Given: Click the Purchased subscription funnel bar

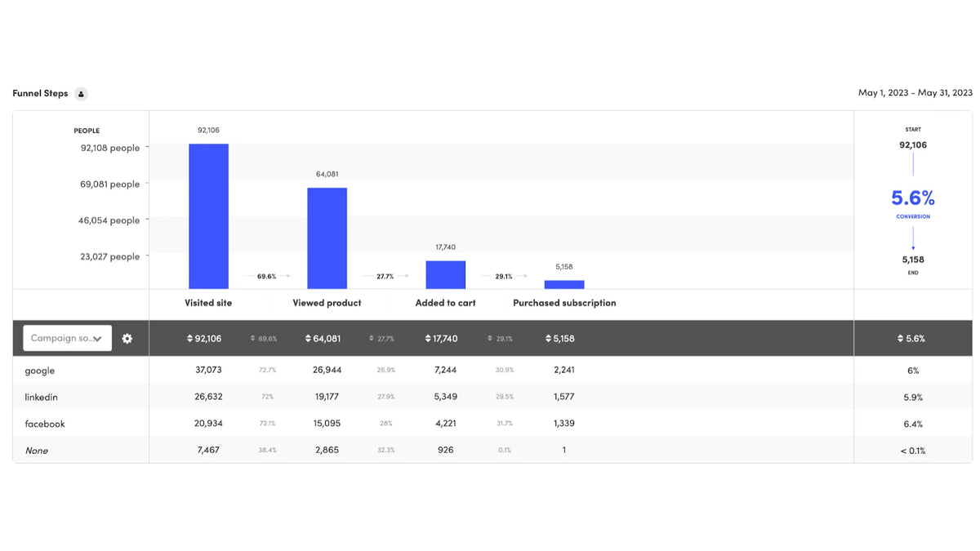Looking at the screenshot, I should 564,285.
